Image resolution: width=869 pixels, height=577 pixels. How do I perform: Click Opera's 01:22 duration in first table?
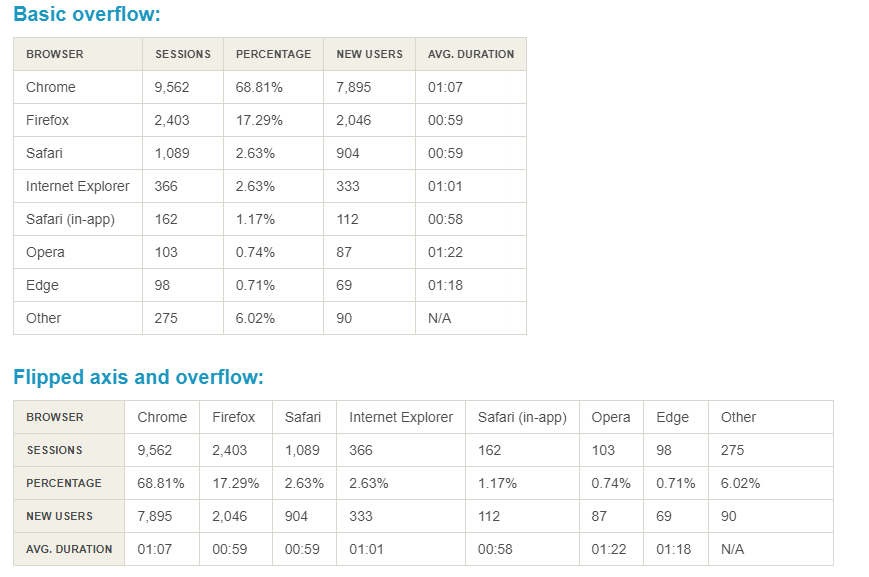445,252
